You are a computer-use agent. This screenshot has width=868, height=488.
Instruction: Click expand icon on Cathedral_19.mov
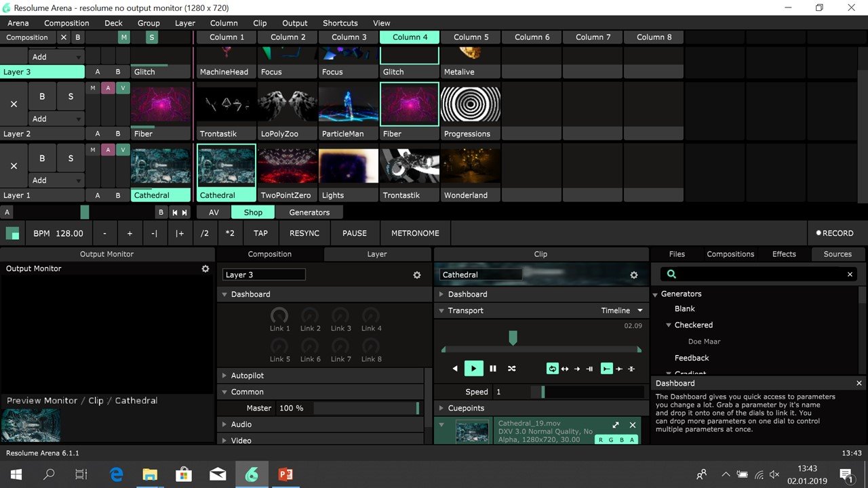[616, 425]
